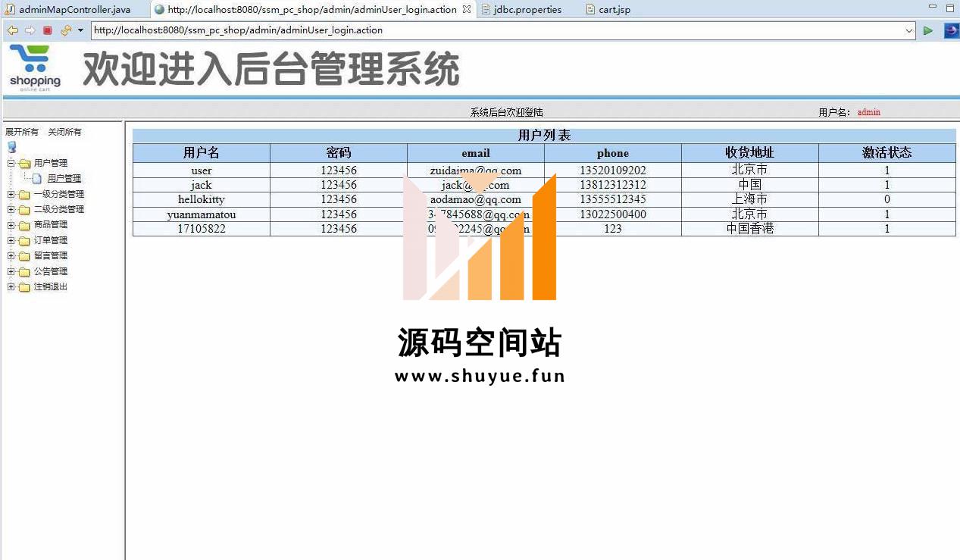Open the cart.jsp editor tab
Screen dimensions: 960x560
click(x=614, y=10)
